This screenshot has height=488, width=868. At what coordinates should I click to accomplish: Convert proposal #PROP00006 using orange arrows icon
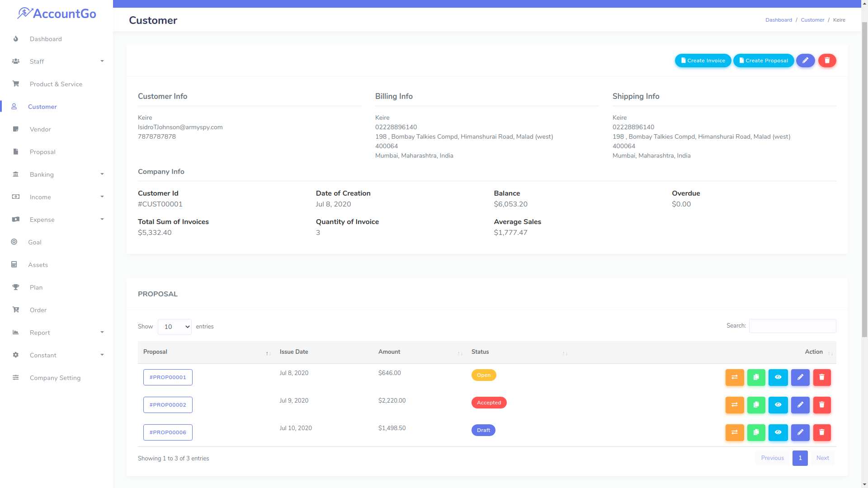point(735,433)
